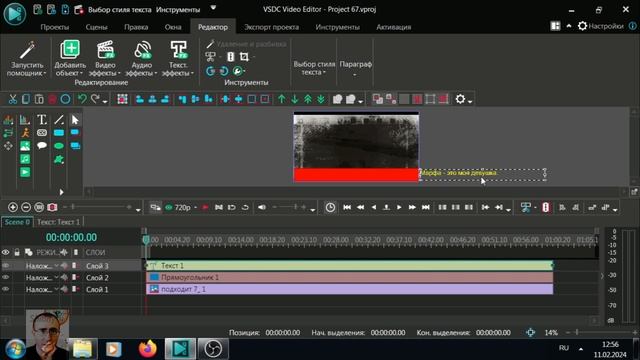
Task: Open Firefox from the taskbar
Action: click(x=148, y=349)
